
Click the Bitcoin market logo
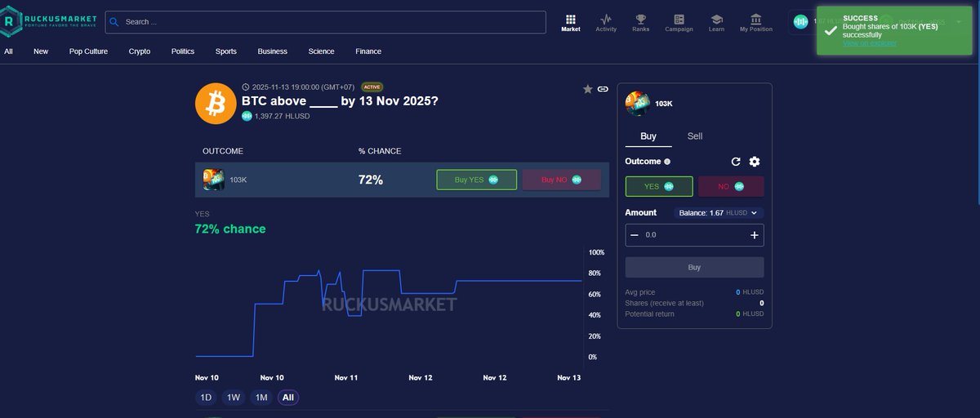(216, 104)
